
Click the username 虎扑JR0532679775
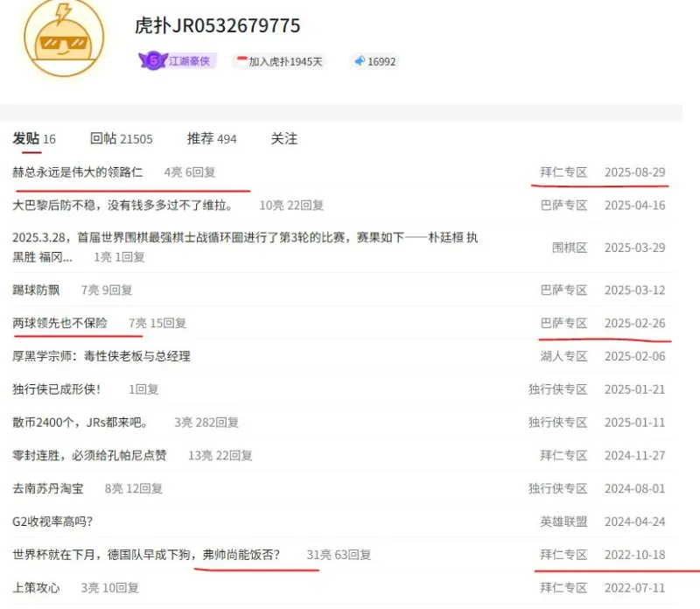coord(217,26)
